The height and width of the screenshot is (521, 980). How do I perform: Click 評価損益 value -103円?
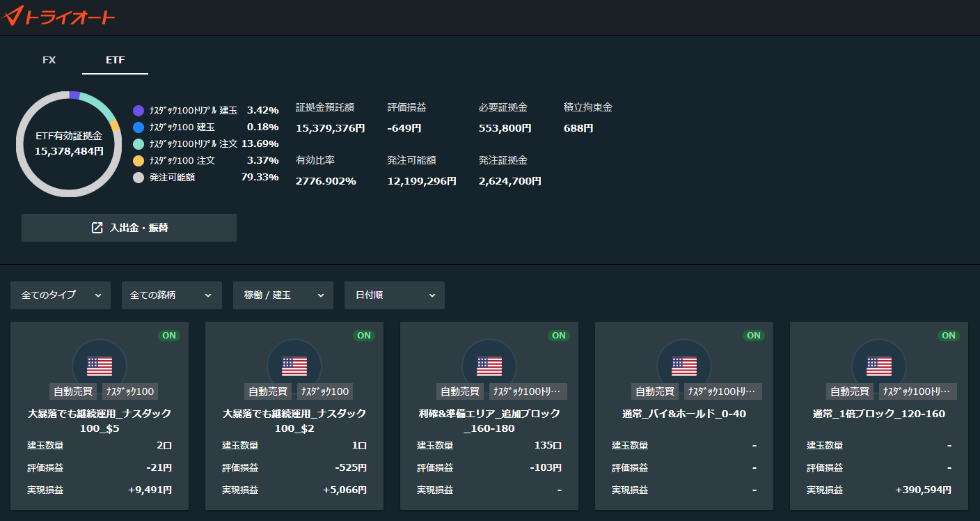pos(546,467)
